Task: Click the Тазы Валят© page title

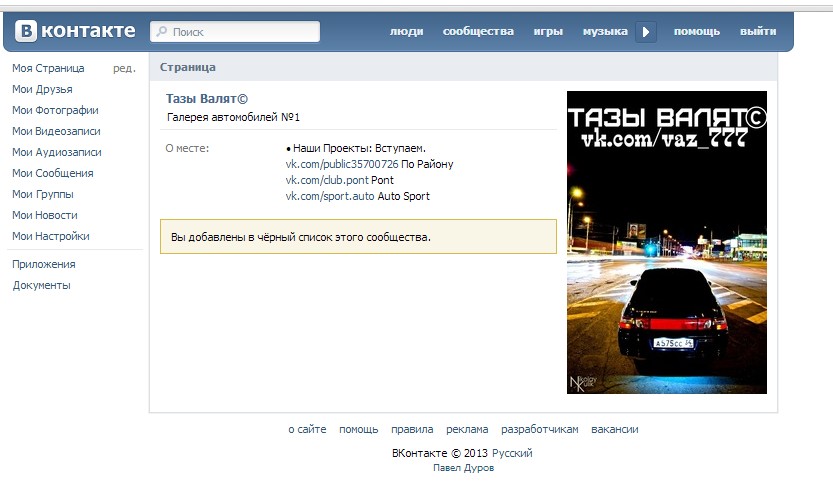Action: 207,99
